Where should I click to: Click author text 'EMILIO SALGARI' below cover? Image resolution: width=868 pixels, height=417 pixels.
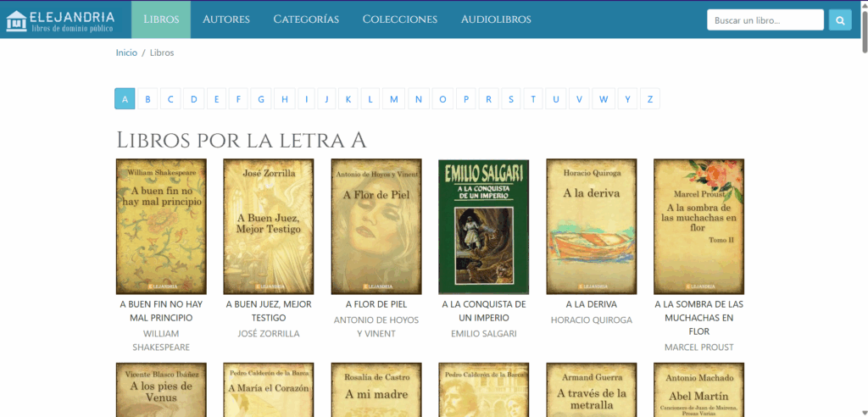coord(484,334)
